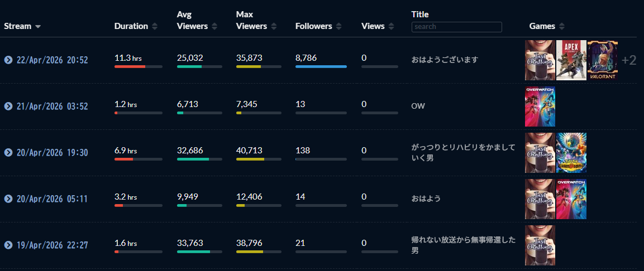644x271 pixels.
Task: Click the Avg Viewers sort arrows
Action: coord(214,26)
